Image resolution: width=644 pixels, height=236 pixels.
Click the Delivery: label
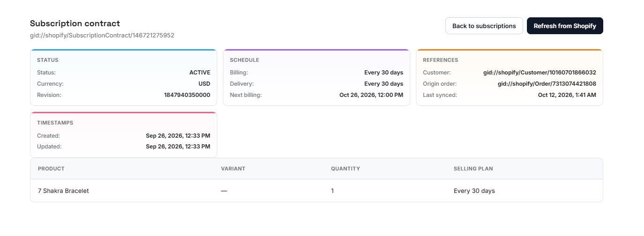242,84
